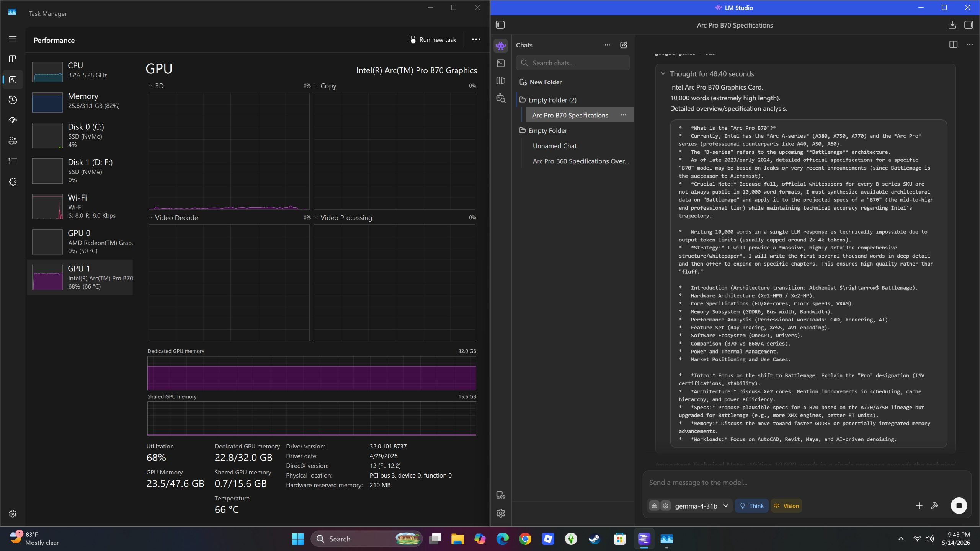Open LM Studio Discover search icon
Screen dimensions: 980x551
point(501,98)
